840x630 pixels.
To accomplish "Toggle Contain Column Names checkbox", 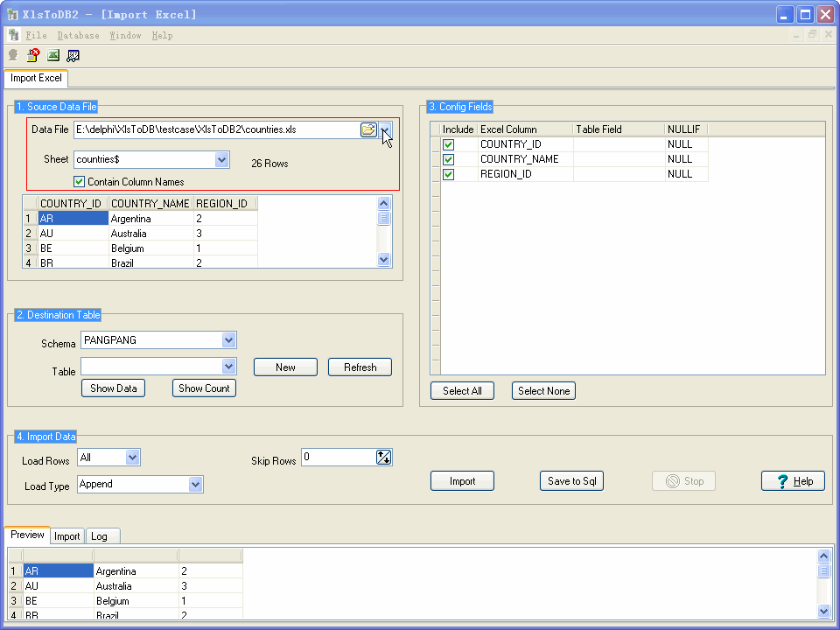I will pos(80,182).
